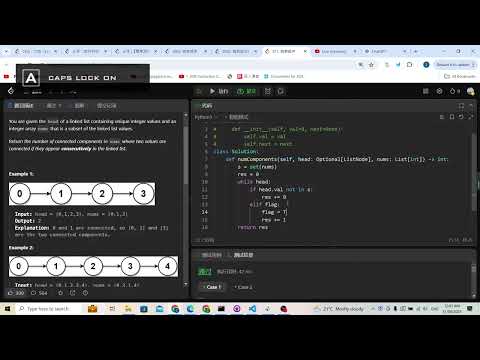The width and height of the screenshot is (480, 360).
Task: Select Case 1 in test results
Action: coord(212,287)
